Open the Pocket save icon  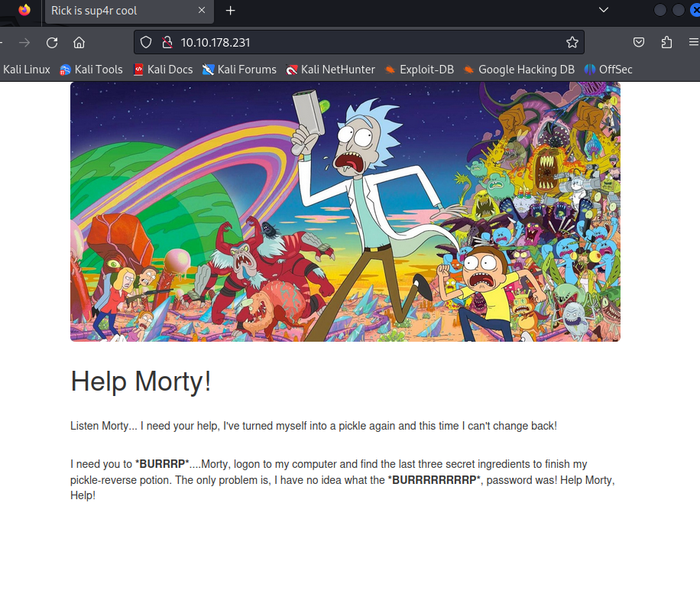point(639,43)
